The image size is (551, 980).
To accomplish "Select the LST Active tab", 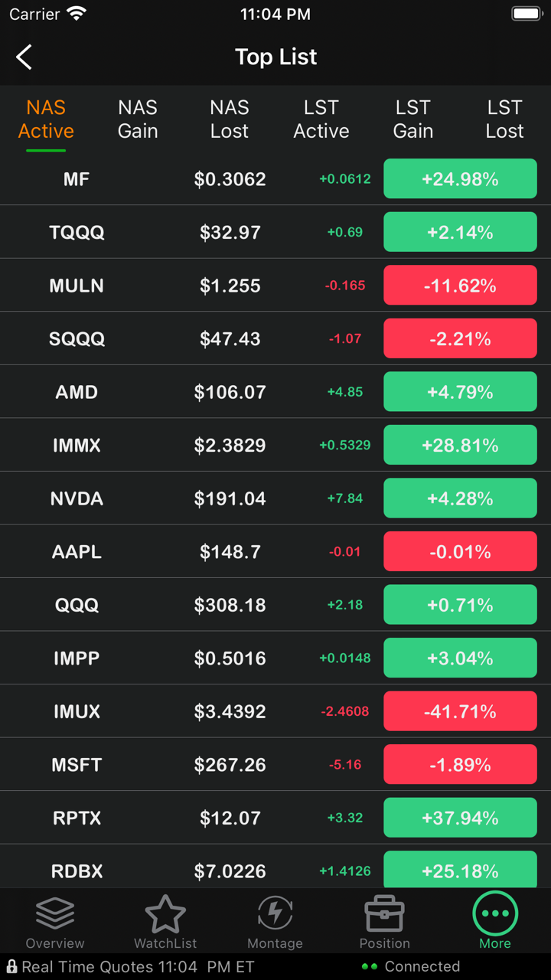I will [321, 119].
